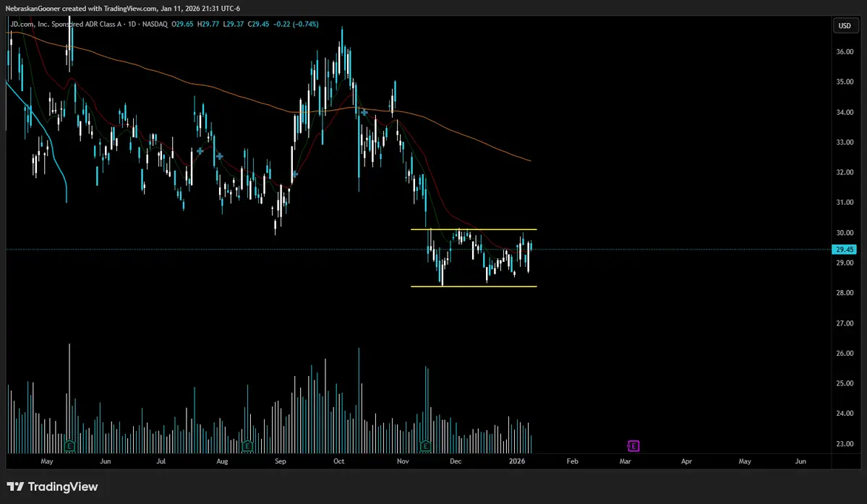Click the Mar label on time axis

[625, 461]
